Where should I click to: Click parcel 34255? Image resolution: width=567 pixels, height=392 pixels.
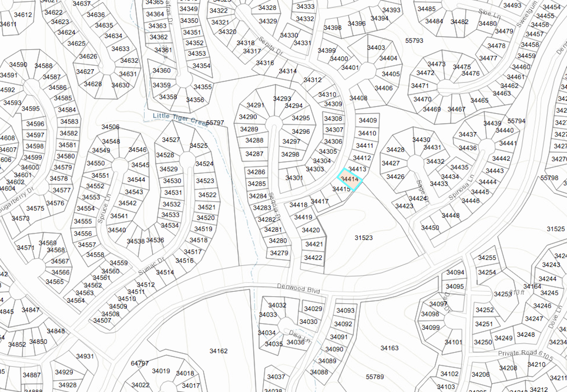coord(487,258)
